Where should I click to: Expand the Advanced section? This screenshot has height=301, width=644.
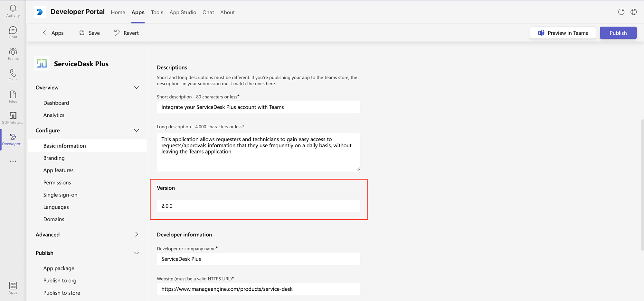pos(137,235)
